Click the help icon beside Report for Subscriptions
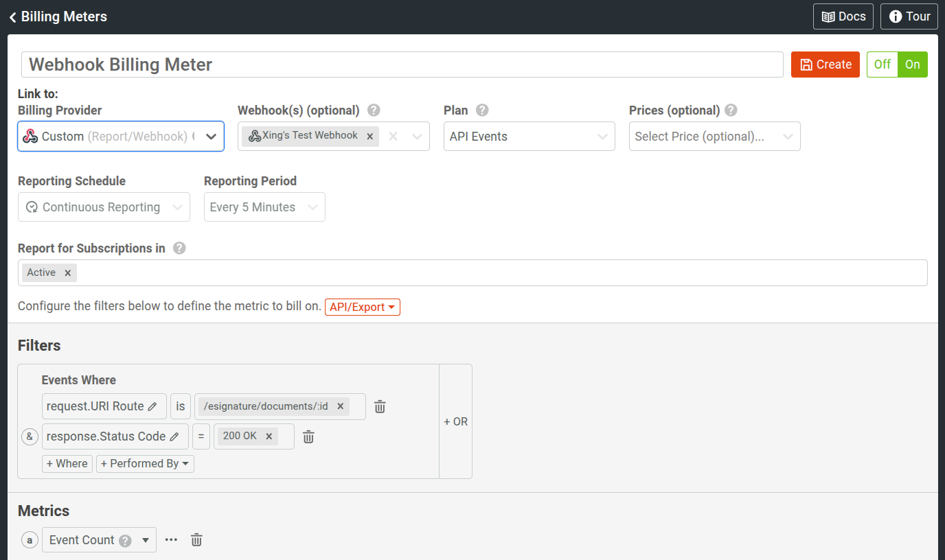945x560 pixels. pos(179,248)
